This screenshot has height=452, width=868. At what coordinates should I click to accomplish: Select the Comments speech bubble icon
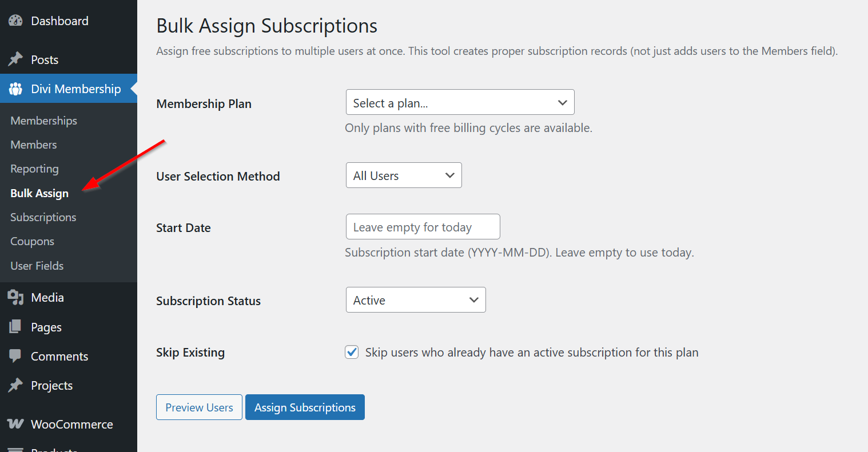(x=15, y=356)
